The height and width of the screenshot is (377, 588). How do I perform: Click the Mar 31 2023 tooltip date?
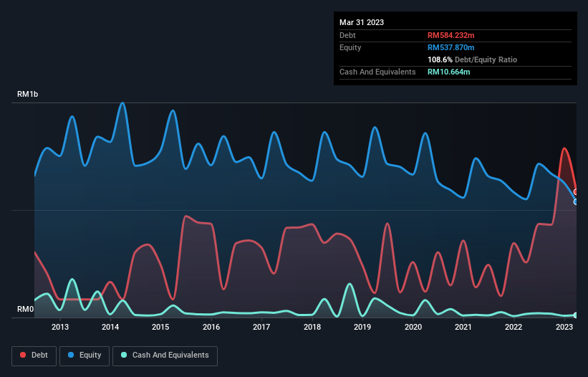click(x=362, y=22)
